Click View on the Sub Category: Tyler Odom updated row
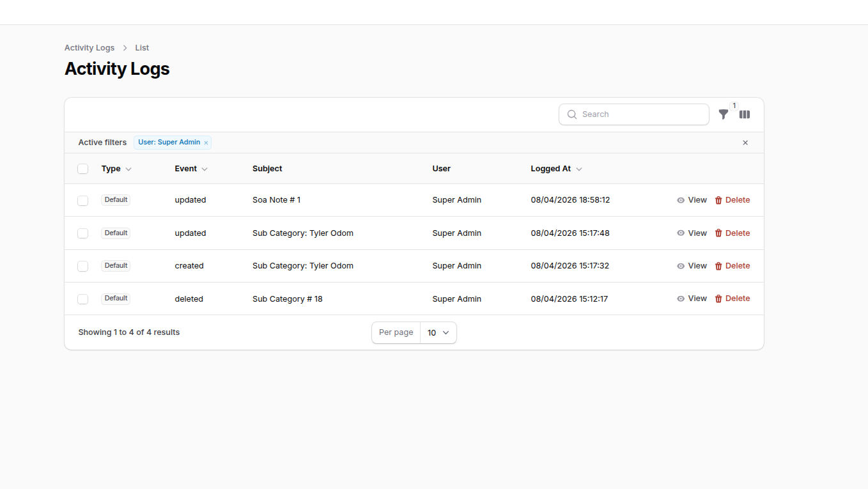This screenshot has width=868, height=489. [x=697, y=233]
